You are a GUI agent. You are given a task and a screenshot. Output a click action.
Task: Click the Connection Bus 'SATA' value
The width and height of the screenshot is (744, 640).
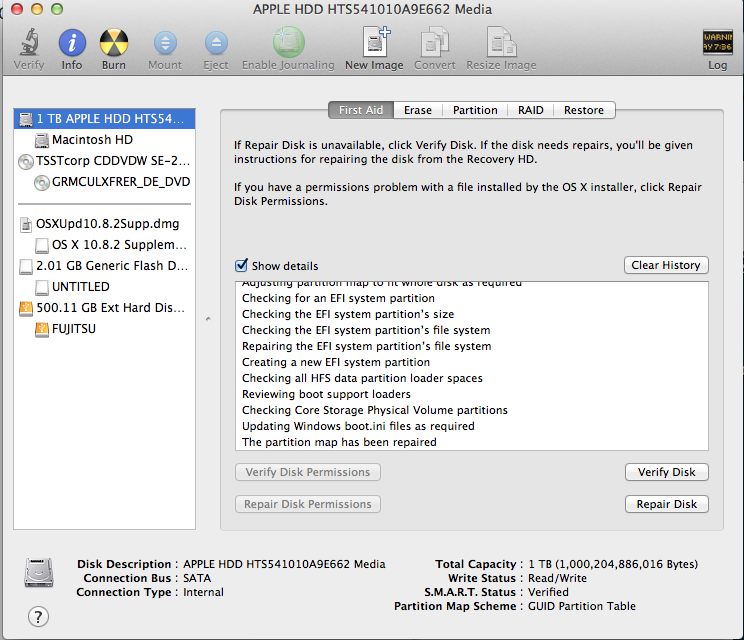click(x=197, y=578)
